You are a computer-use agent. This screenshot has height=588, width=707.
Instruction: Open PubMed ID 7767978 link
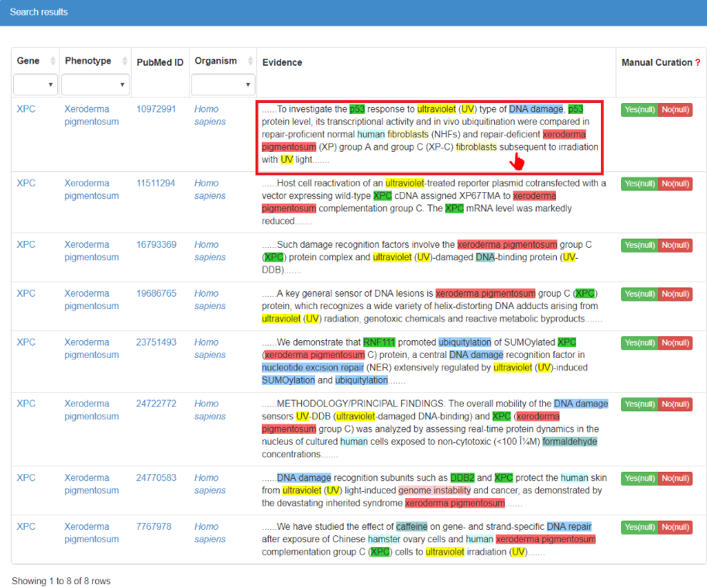point(154,527)
